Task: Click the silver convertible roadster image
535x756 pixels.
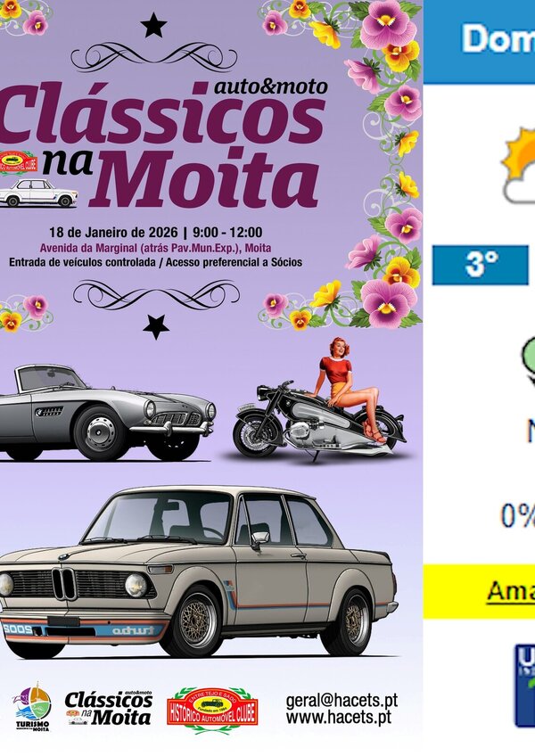Action: 107,413
